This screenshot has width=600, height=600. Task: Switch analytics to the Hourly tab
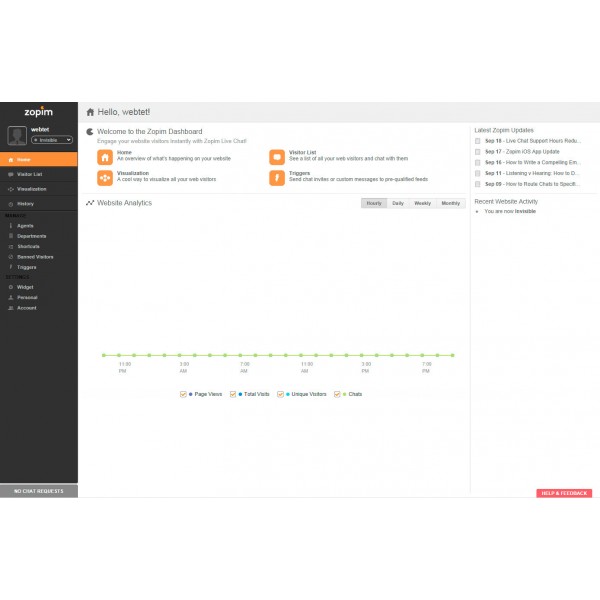[374, 203]
